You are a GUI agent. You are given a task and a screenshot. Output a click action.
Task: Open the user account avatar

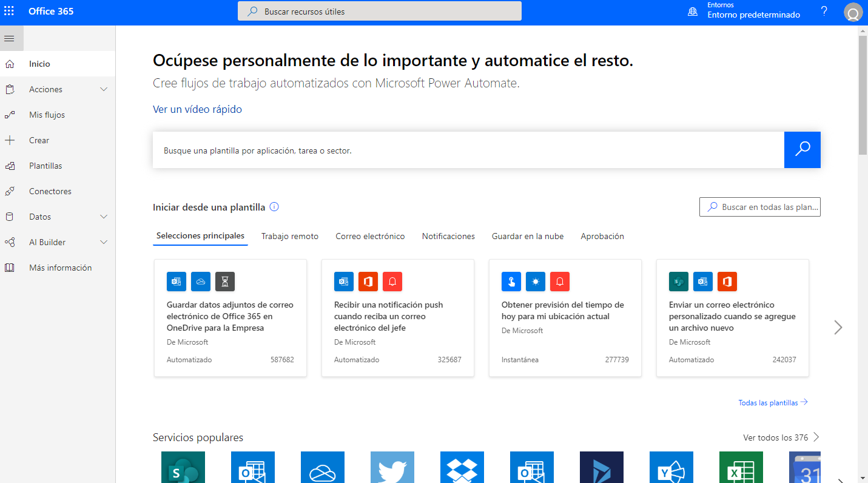pyautogui.click(x=853, y=12)
